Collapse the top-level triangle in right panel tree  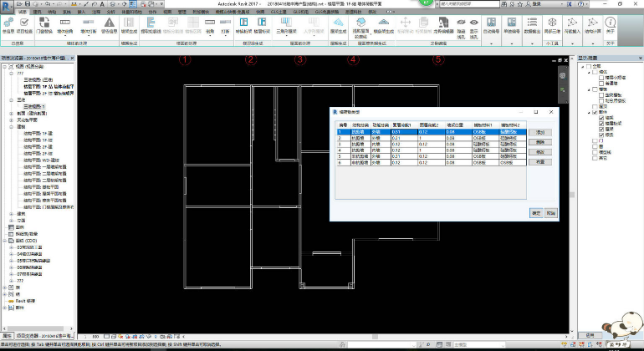(x=582, y=67)
